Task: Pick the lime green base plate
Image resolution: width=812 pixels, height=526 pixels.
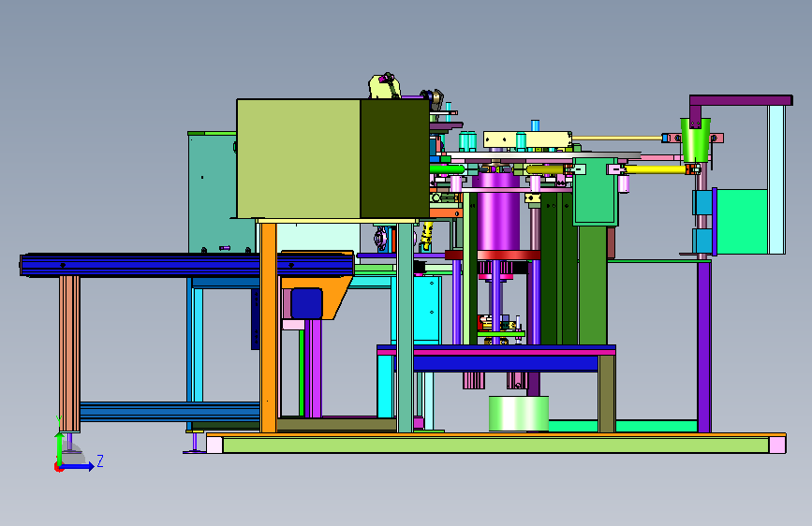Action: [495, 445]
